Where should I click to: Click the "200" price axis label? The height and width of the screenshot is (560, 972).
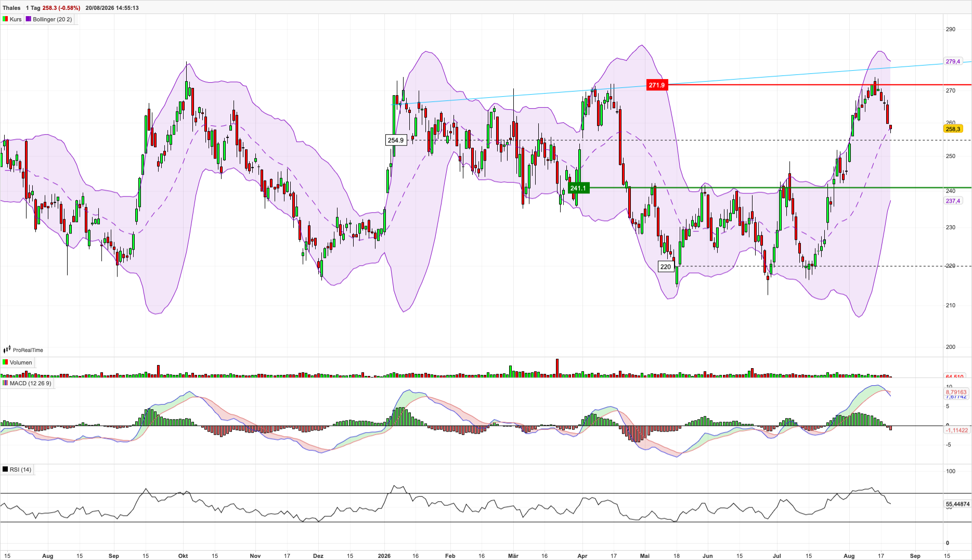(951, 347)
